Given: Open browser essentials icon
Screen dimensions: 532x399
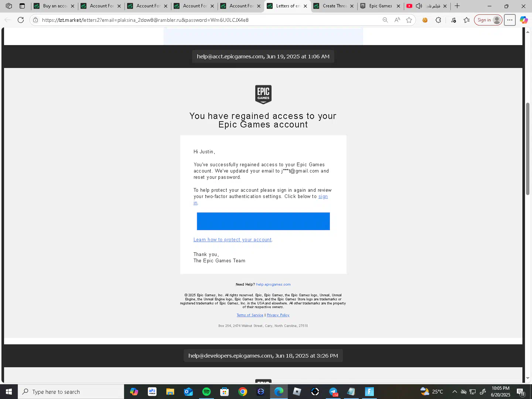Looking at the screenshot, I should [x=453, y=20].
